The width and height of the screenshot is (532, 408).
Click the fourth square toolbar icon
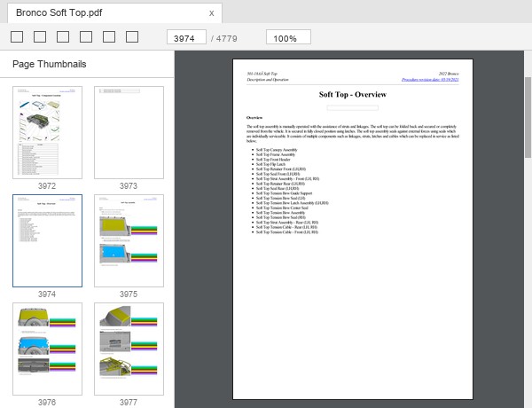click(86, 37)
